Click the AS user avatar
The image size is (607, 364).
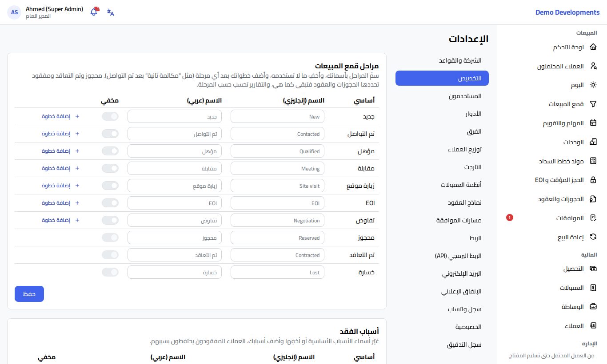(x=15, y=12)
